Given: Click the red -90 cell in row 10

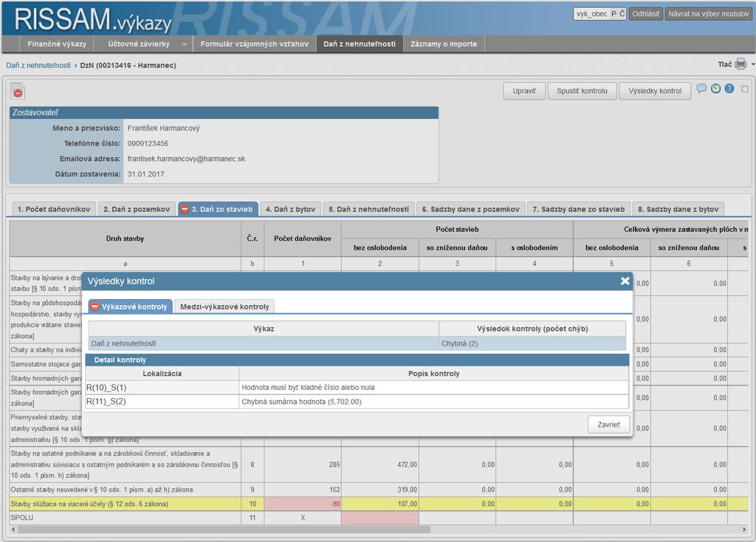Looking at the screenshot, I should 302,504.
